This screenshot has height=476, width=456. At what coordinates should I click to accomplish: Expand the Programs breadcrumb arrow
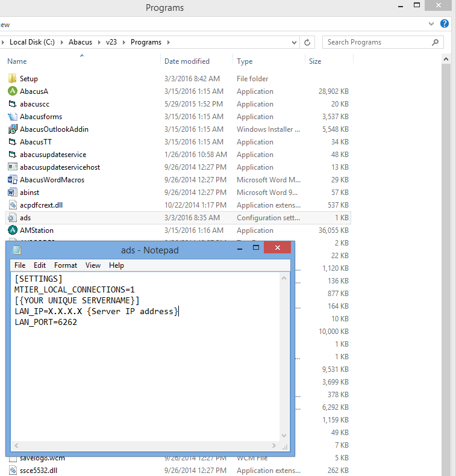[168, 42]
